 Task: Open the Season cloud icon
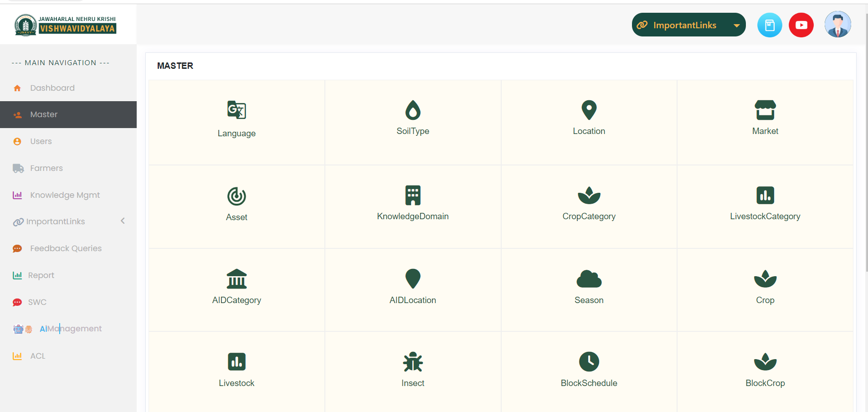pos(589,279)
